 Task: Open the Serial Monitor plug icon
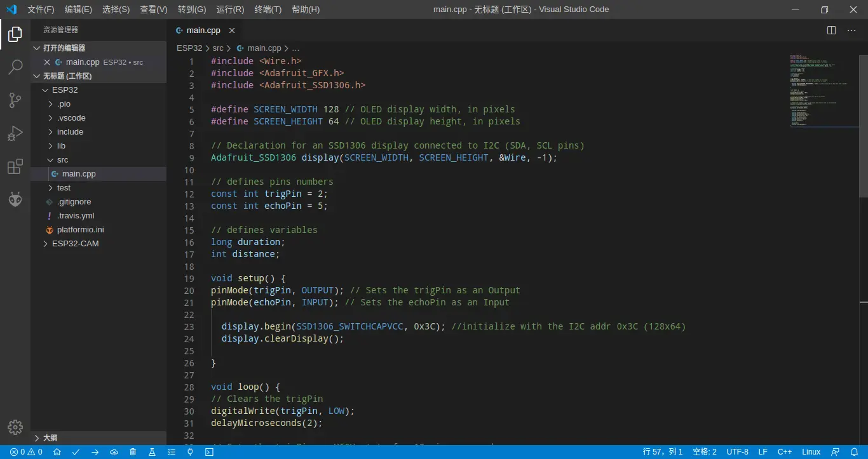tap(190, 452)
